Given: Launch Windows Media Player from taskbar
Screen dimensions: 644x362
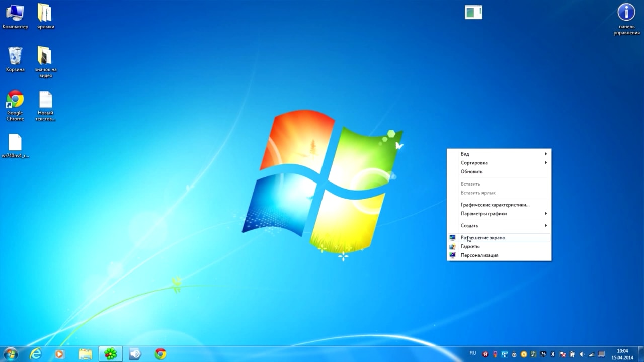Looking at the screenshot, I should coord(60,354).
